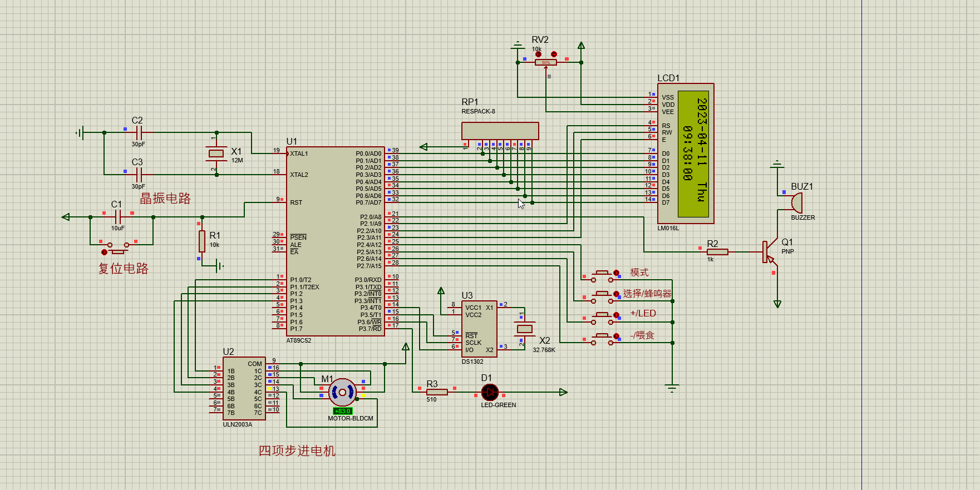Toggle the 模式 push button actuator
The height and width of the screenshot is (490, 980).
[616, 273]
